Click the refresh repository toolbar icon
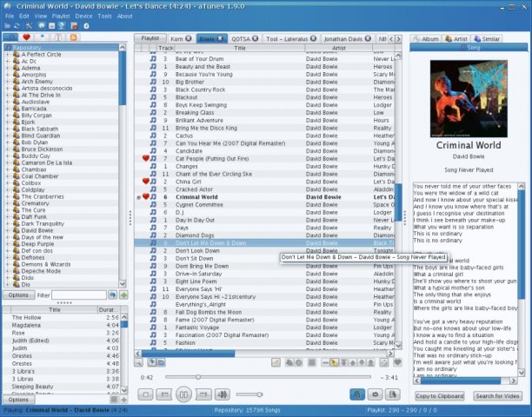The height and width of the screenshot is (417, 532). click(x=17, y=26)
